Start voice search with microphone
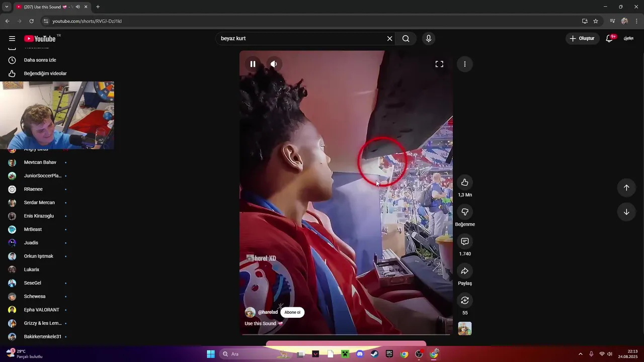This screenshot has width=644, height=362. pyautogui.click(x=429, y=39)
